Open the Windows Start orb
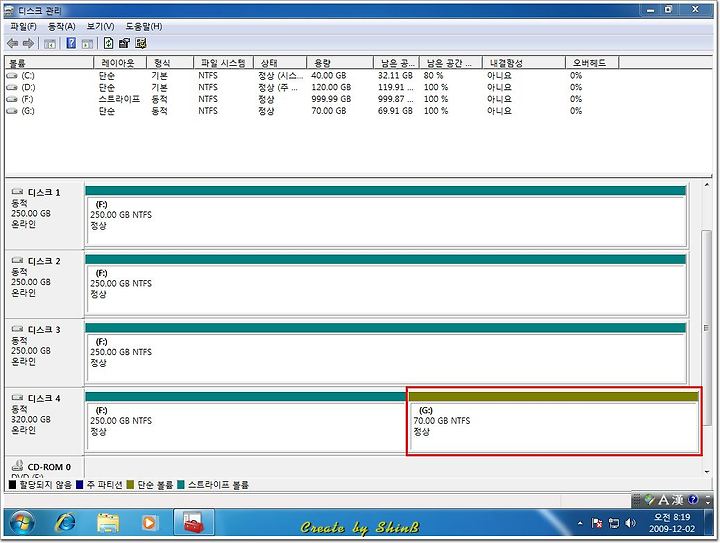Image resolution: width=720 pixels, height=543 pixels. click(22, 522)
